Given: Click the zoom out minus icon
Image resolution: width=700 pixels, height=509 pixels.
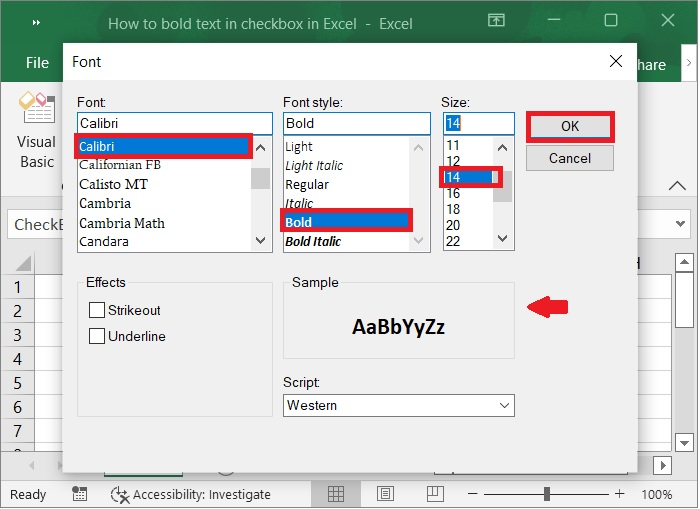Looking at the screenshot, I should (473, 494).
